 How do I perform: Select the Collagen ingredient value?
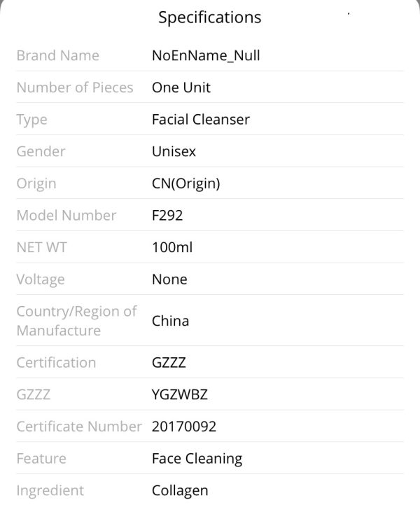pyautogui.click(x=180, y=490)
